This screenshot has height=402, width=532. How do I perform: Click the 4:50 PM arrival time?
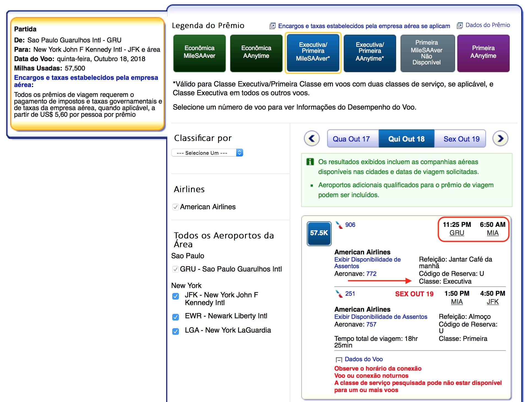coord(493,294)
